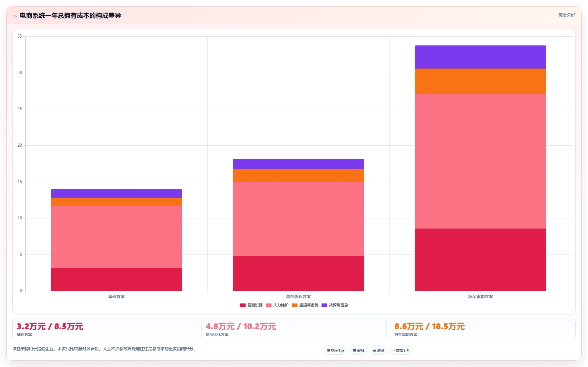Click the pink segment of 局部优化方案 bar
The width and height of the screenshot is (588, 367).
point(298,219)
